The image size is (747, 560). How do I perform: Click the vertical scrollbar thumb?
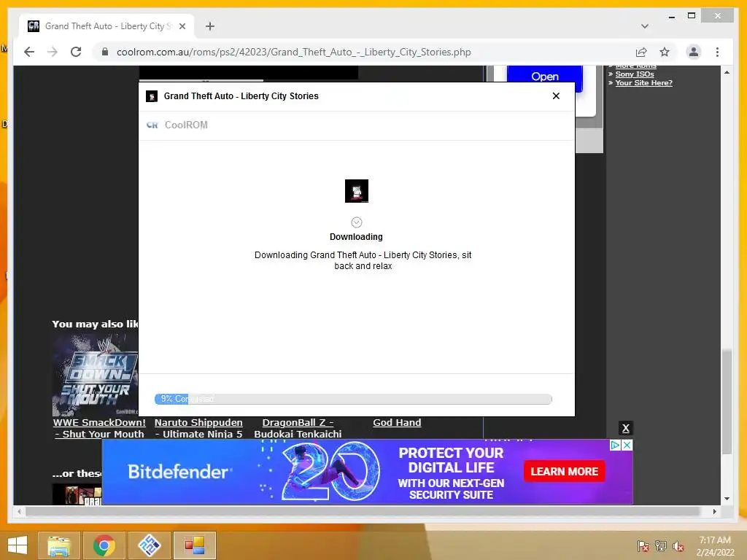727,402
